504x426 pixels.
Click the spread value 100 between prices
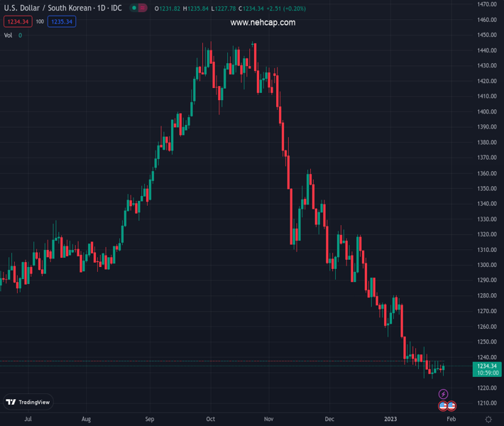coord(40,21)
